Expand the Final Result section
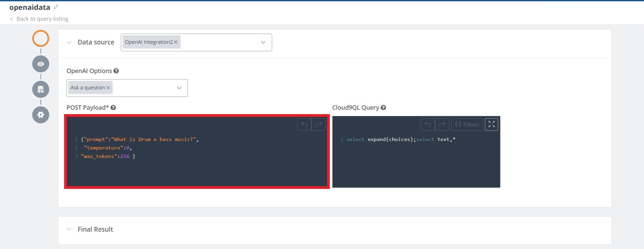The image size is (644, 249). click(x=69, y=229)
